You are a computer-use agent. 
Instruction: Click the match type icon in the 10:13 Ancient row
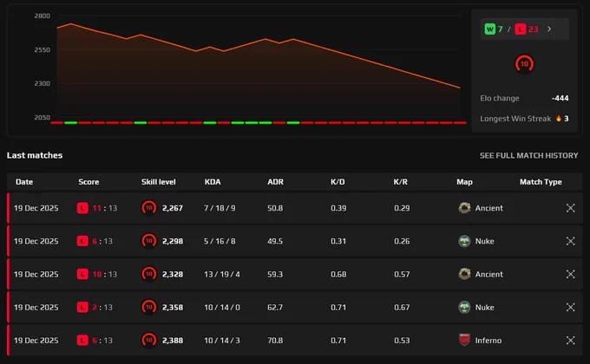(x=570, y=274)
